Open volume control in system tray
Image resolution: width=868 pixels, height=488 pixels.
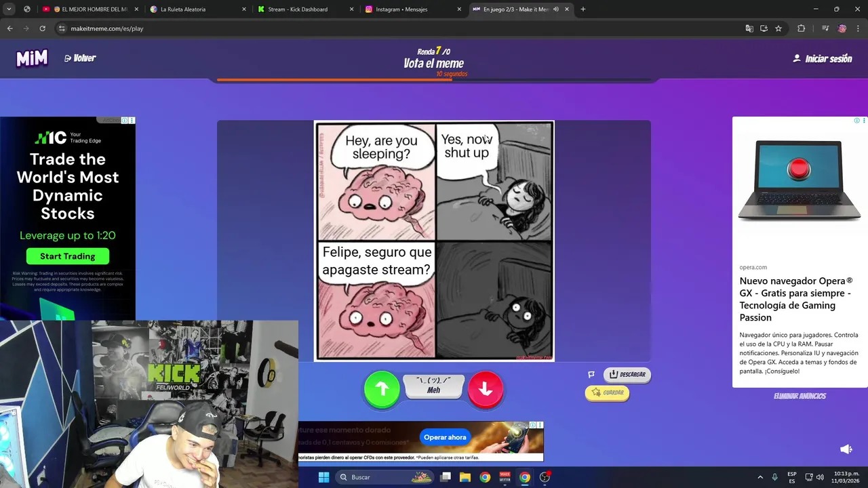821,477
